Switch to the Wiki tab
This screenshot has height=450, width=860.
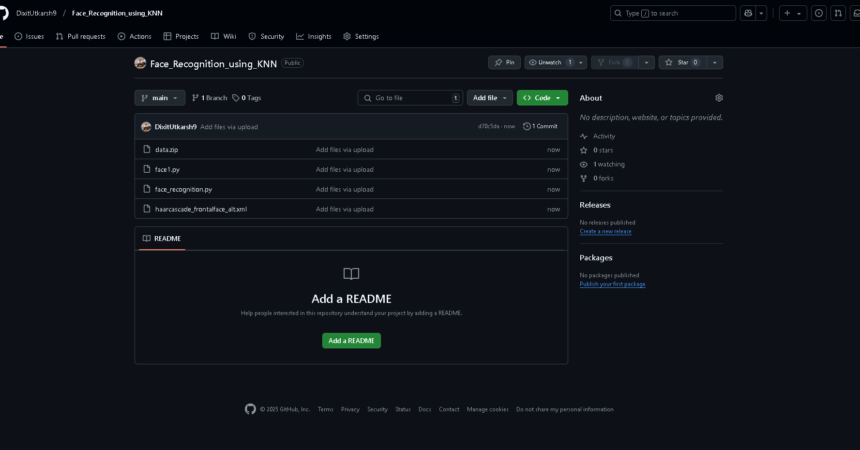pos(223,36)
